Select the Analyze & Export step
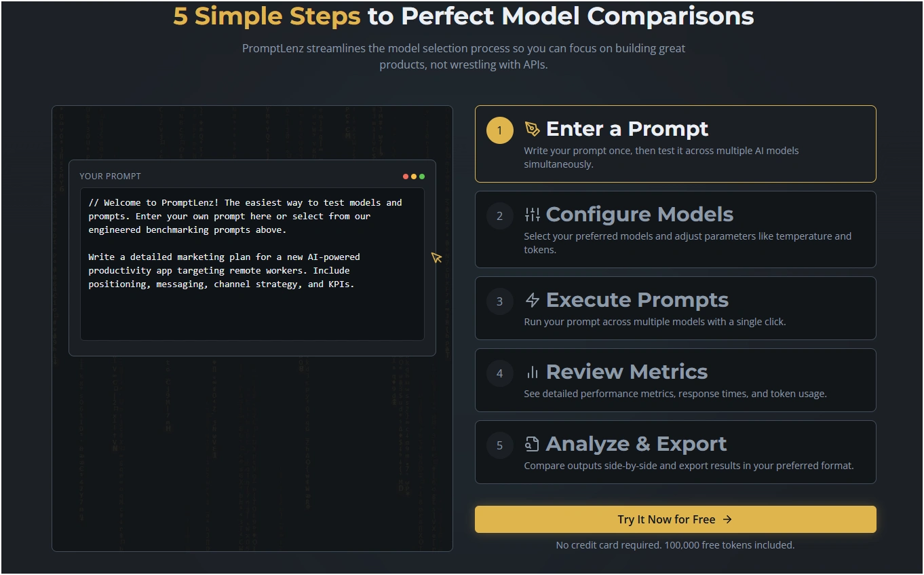The height and width of the screenshot is (575, 924). 636,444
